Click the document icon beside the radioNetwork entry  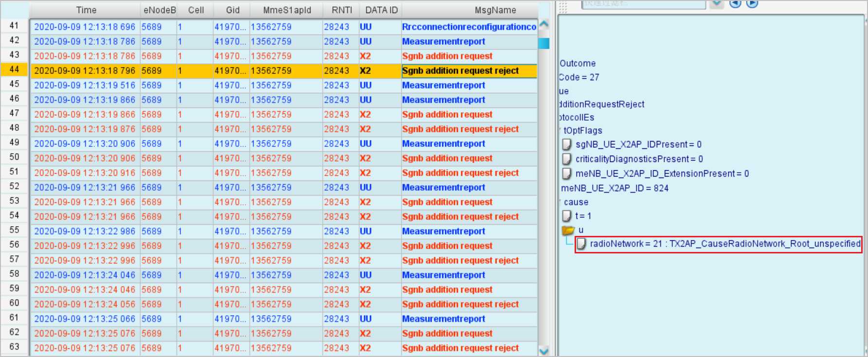tap(581, 244)
